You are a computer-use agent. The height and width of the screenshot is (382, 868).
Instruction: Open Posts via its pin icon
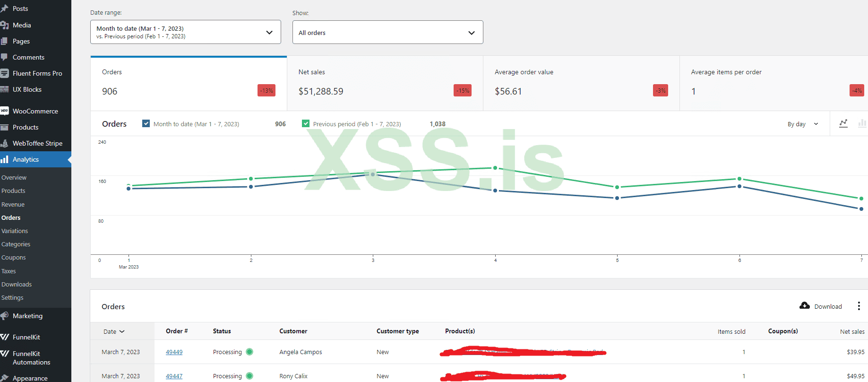[4, 9]
